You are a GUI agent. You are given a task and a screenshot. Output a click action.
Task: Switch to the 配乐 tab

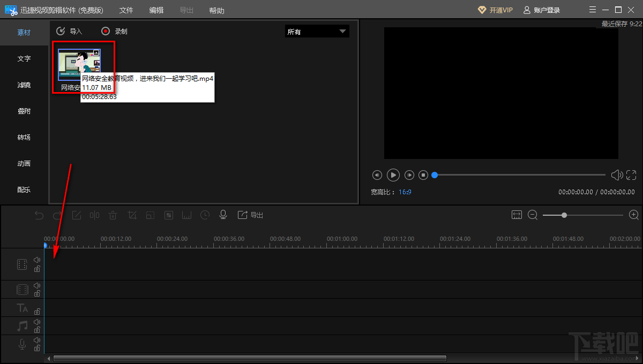pyautogui.click(x=24, y=189)
